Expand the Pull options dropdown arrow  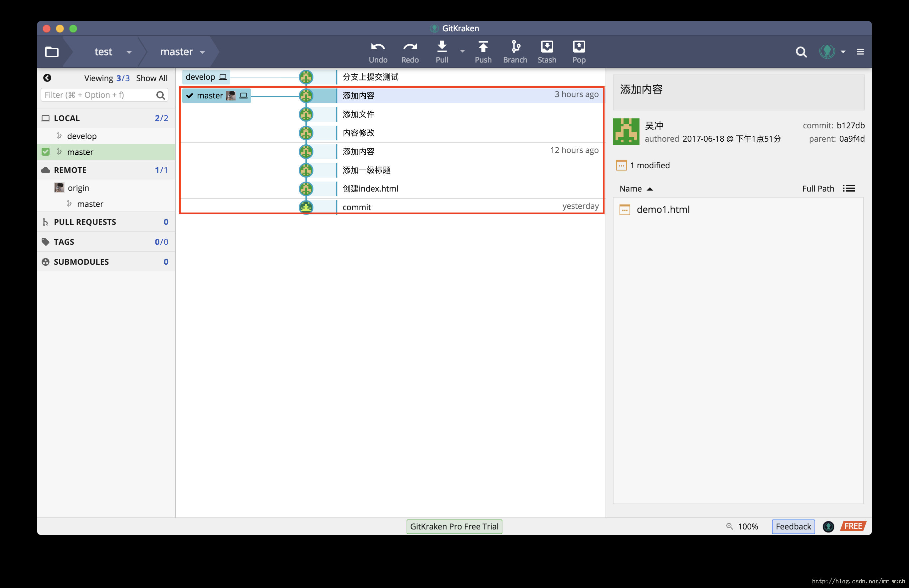coord(462,51)
